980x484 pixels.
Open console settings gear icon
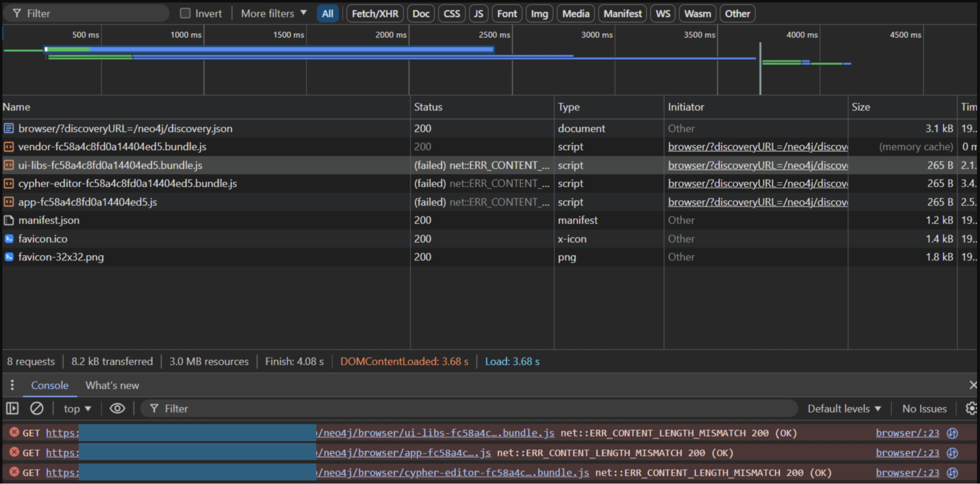click(x=972, y=408)
